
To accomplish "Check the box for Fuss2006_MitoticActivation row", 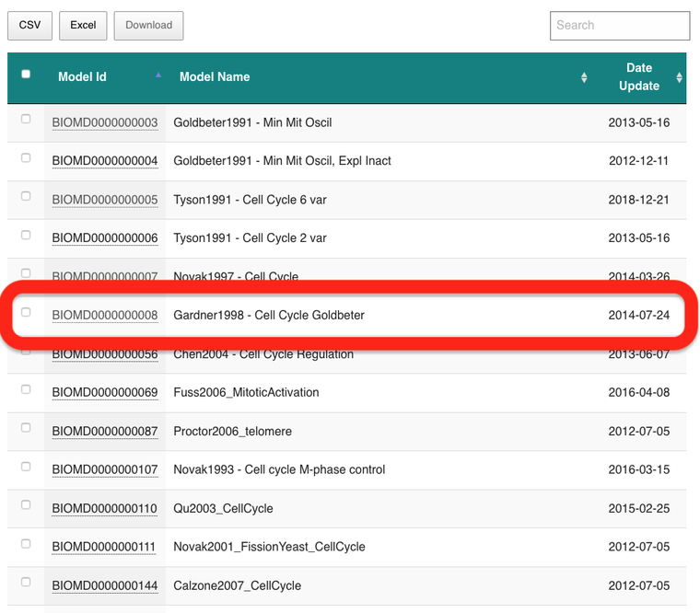I will tap(26, 389).
